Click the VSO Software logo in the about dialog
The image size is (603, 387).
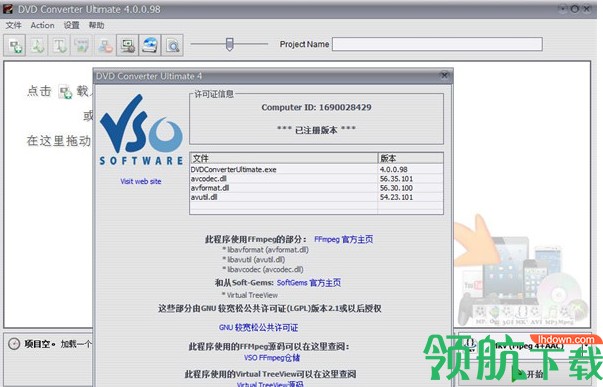tap(141, 130)
